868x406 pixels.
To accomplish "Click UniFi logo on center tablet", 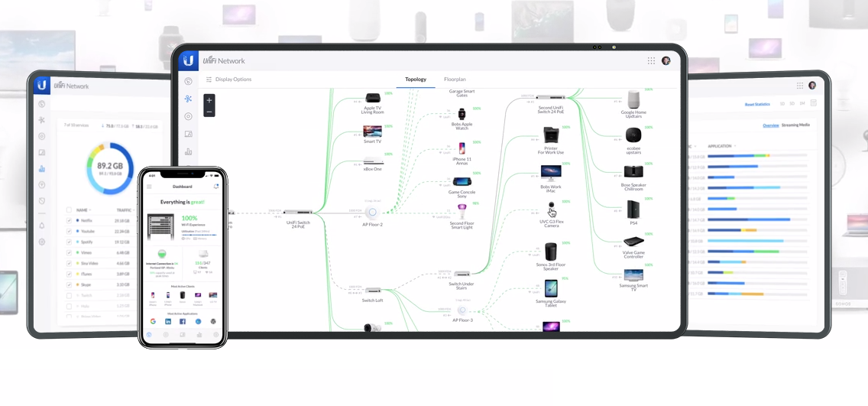I will point(188,60).
